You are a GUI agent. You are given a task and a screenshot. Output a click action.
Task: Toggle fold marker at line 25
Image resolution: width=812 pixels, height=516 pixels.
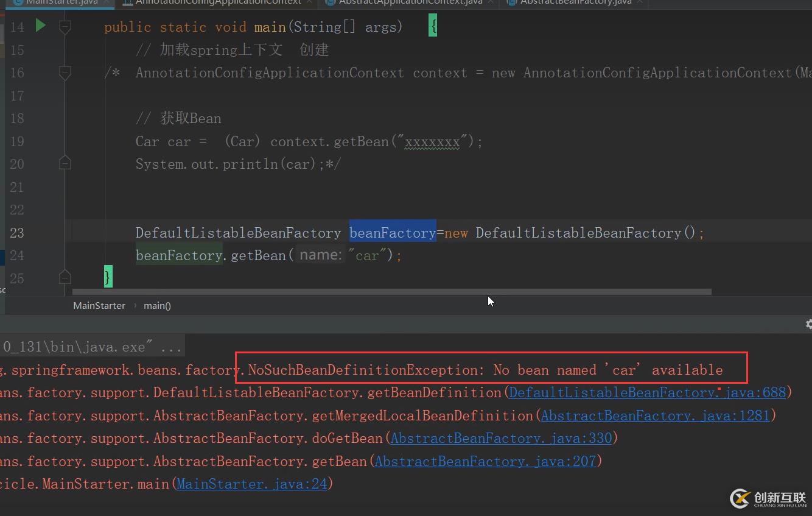tap(65, 278)
